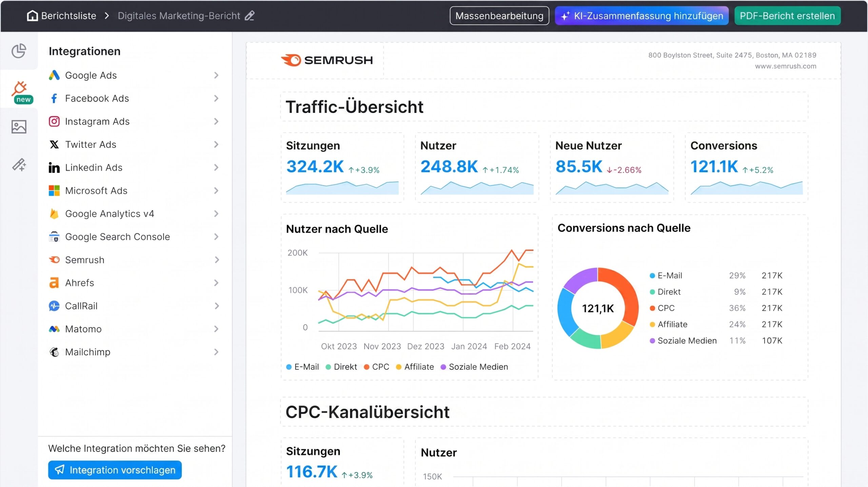The width and height of the screenshot is (868, 487).
Task: Click the E-Mail row in donut legend
Action: [x=716, y=276]
